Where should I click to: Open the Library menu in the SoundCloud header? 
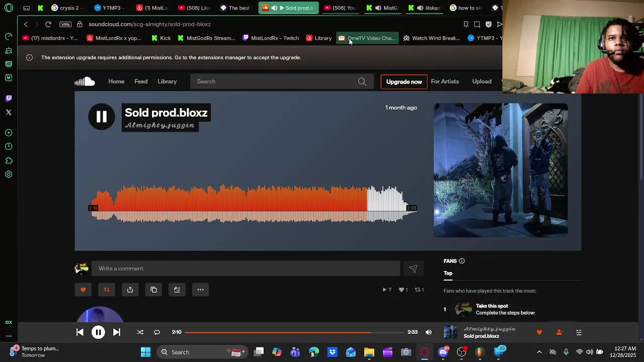click(167, 81)
